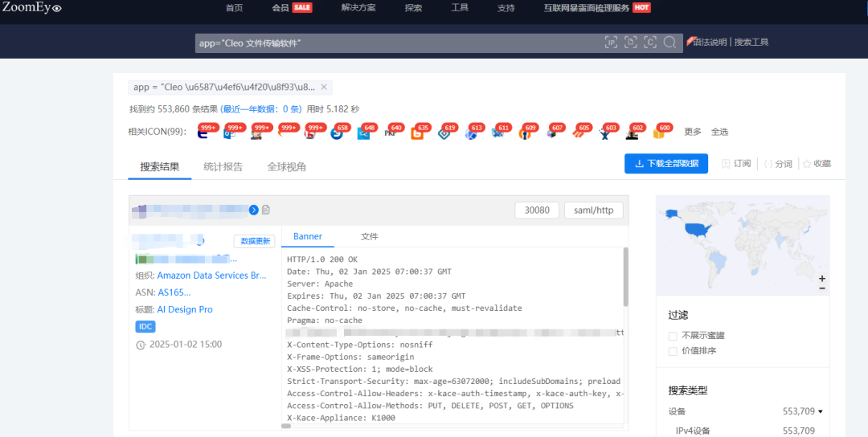Go to the ZoomEye logo homepage

[x=31, y=7]
